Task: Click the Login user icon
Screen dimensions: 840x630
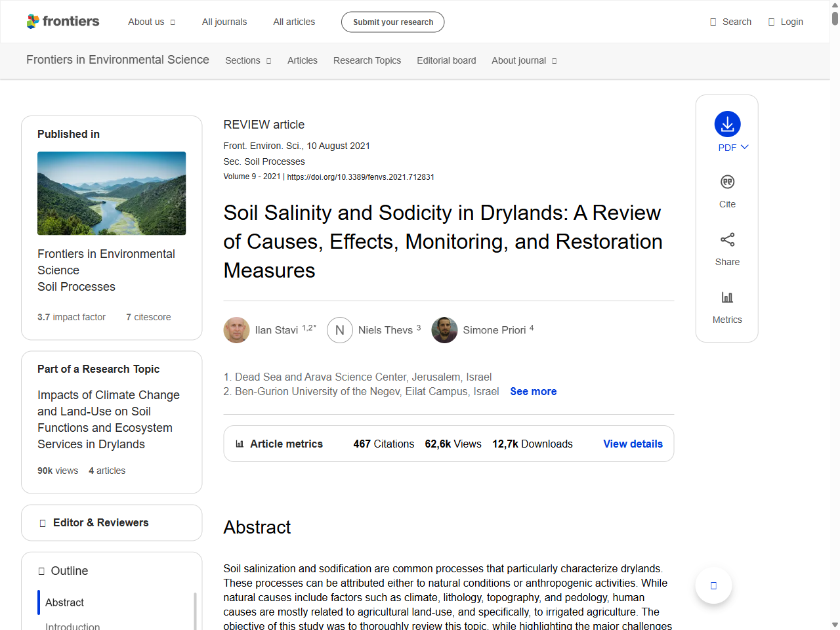Action: (771, 22)
